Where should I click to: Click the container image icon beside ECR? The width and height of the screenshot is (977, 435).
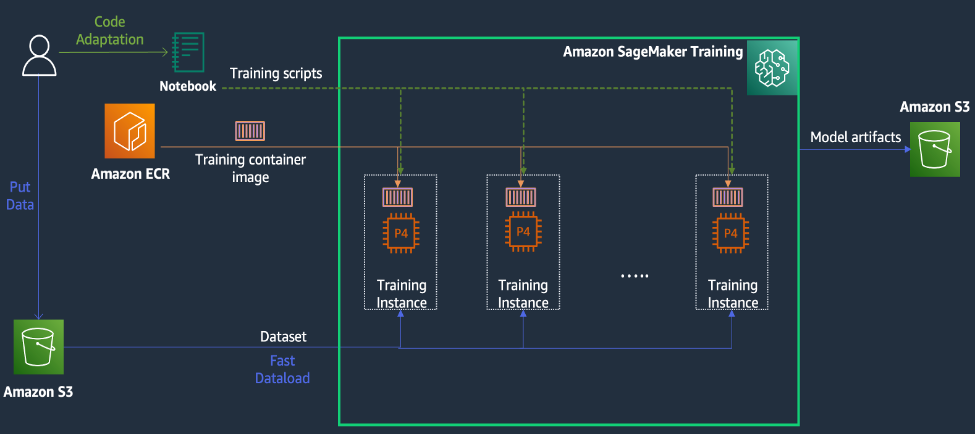point(250,131)
